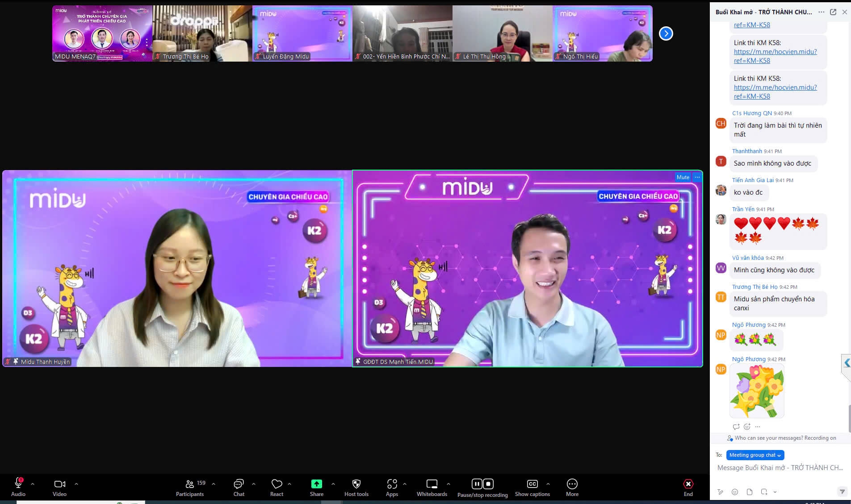Screen dimensions: 851x504
Task: Select 002- Yến Hiền Bình Phước thumbnail
Action: [x=402, y=33]
